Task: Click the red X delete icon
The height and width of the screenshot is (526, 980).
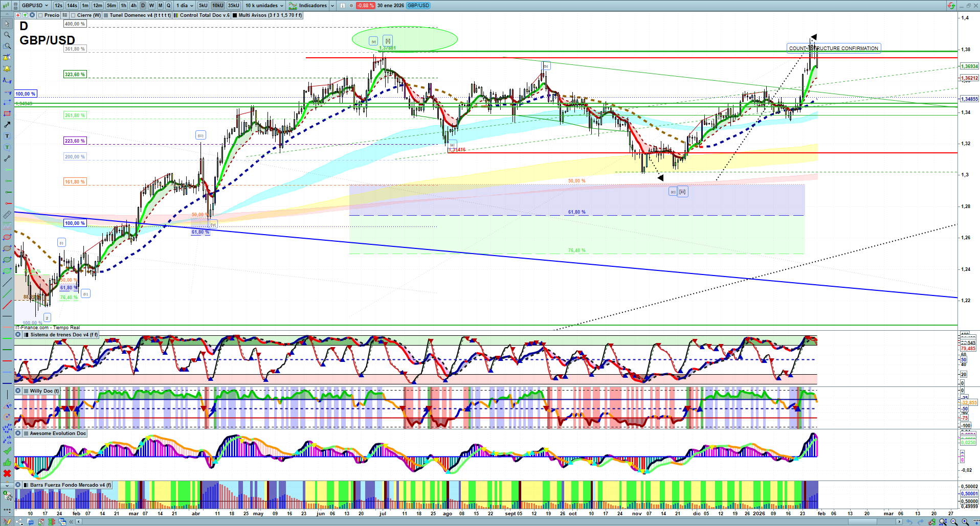Action: (x=7, y=473)
